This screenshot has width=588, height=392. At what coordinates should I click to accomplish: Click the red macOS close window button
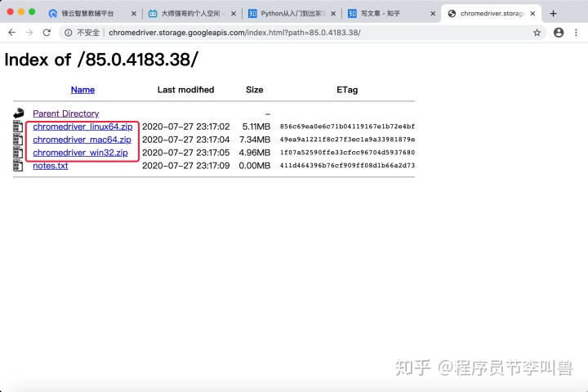pyautogui.click(x=10, y=11)
